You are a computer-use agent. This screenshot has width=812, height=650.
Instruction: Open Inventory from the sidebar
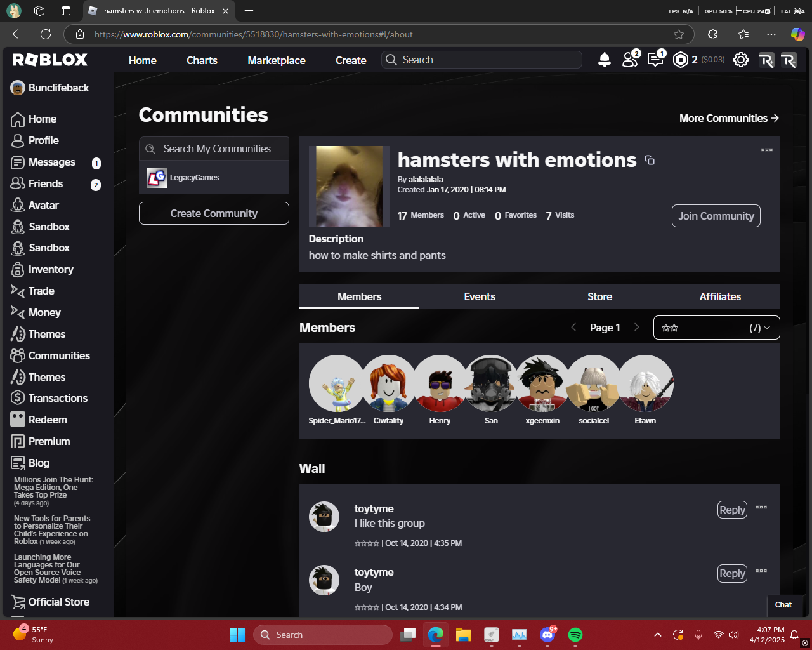click(42, 270)
